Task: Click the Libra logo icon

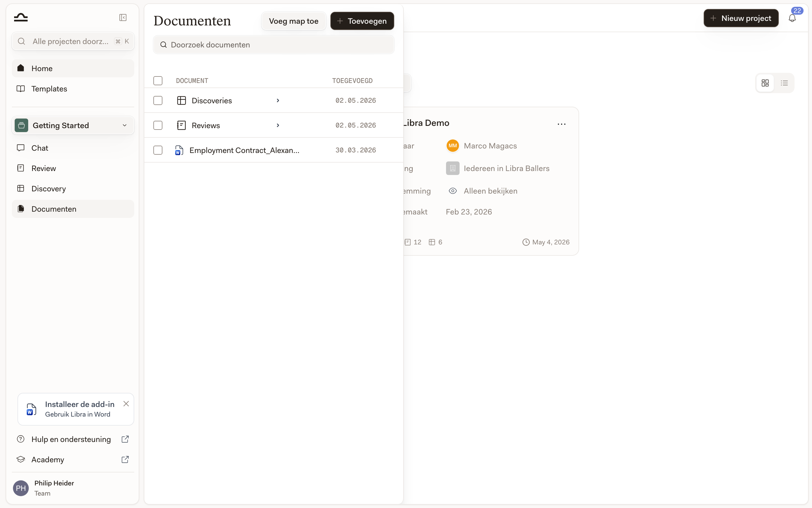Action: [21, 17]
